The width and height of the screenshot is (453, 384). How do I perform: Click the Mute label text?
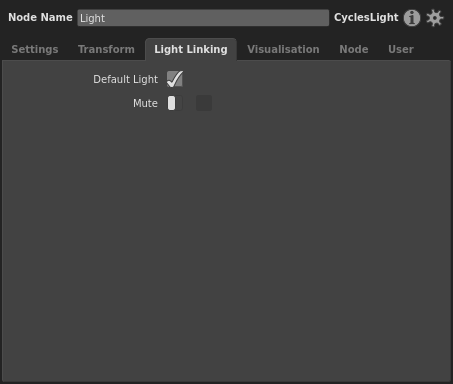[145, 103]
